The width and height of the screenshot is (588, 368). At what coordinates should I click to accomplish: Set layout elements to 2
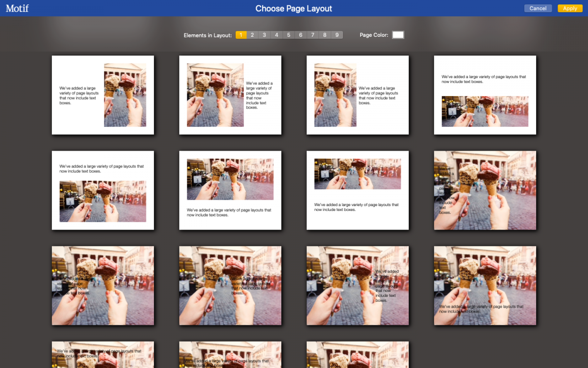point(252,35)
